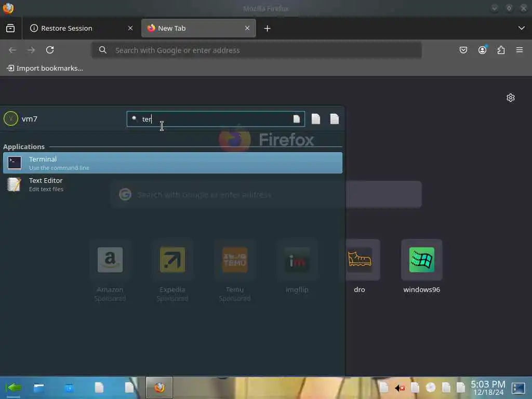Open the blue store taskbar icon

coord(69,388)
